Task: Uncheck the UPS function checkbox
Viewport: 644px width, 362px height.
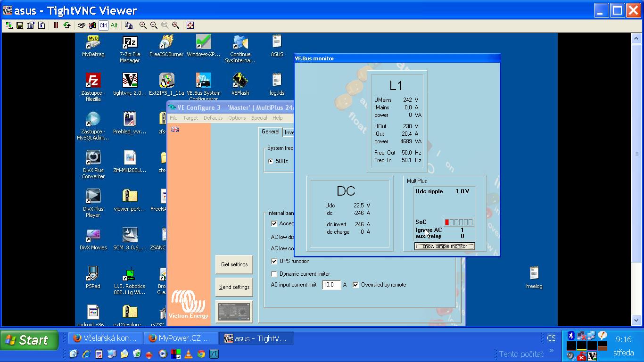Action: tap(274, 261)
